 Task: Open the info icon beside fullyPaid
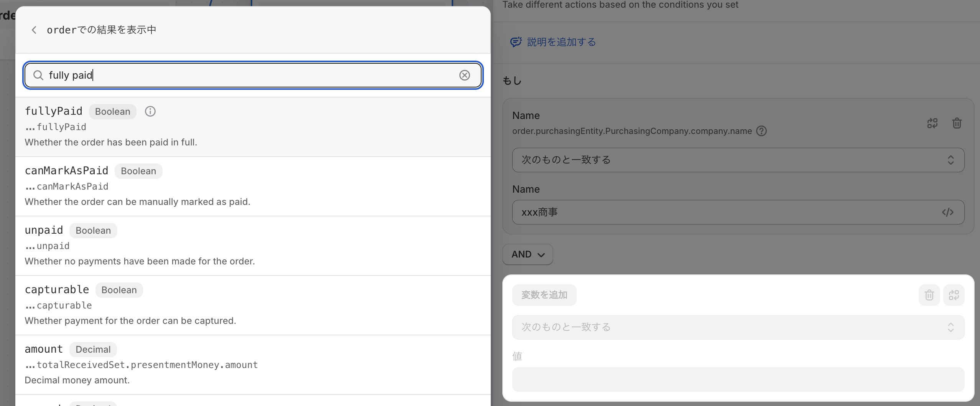tap(150, 112)
